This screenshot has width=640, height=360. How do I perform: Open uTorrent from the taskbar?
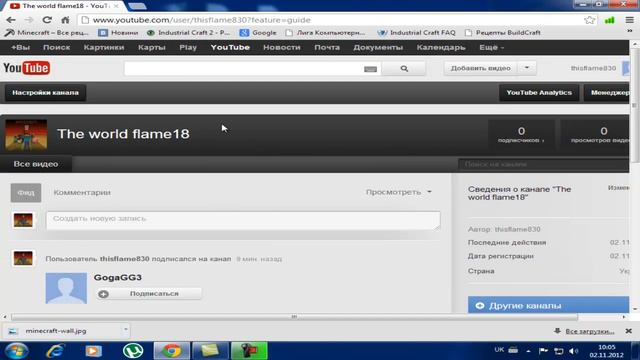[133, 351]
